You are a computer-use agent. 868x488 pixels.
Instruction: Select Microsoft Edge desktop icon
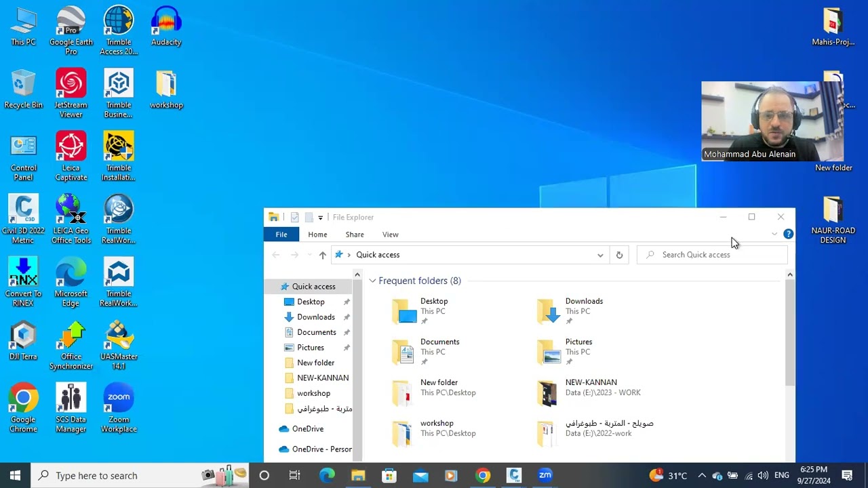pos(71,283)
